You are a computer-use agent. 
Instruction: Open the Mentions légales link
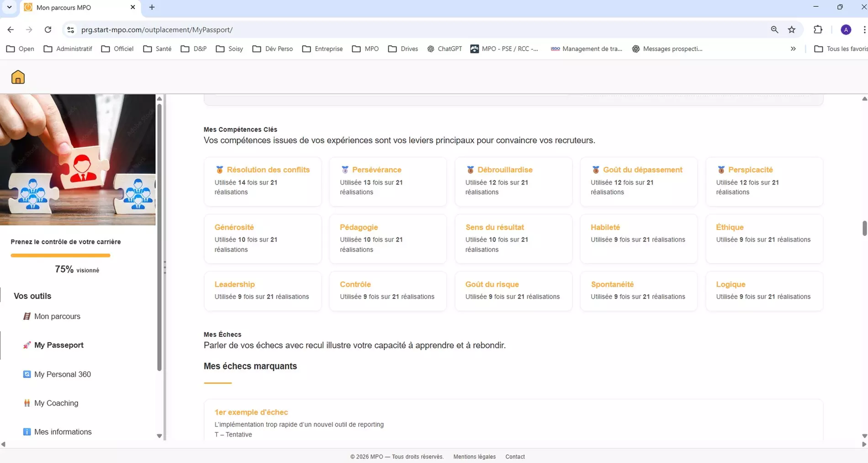pyautogui.click(x=474, y=457)
